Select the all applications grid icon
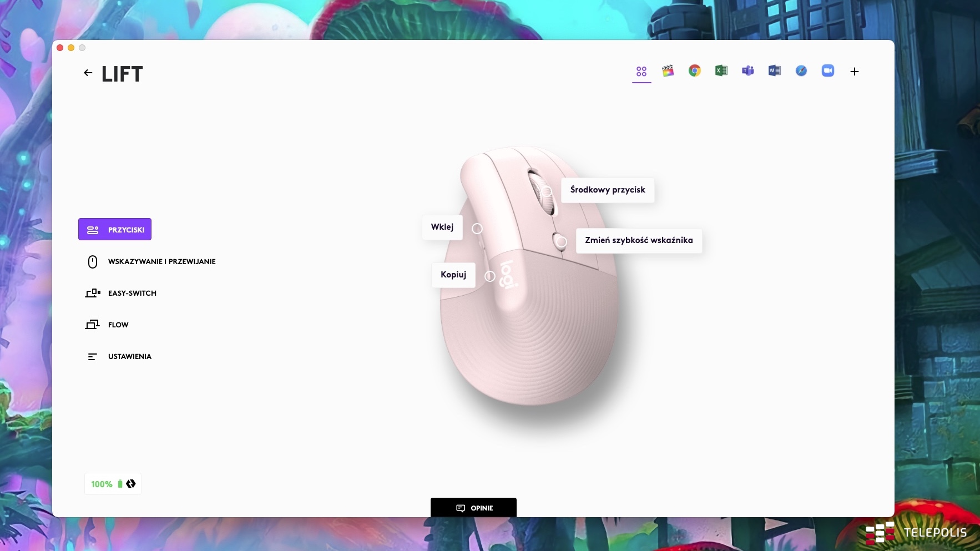This screenshot has height=551, width=980. pos(641,72)
